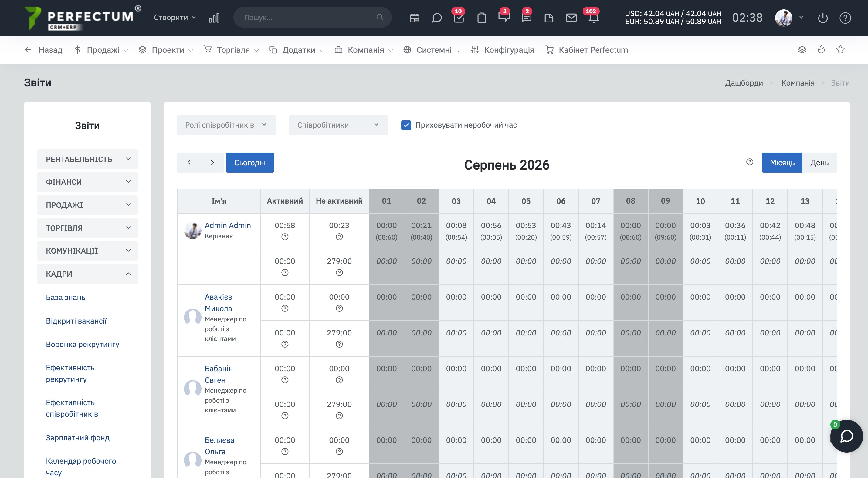Open the Співробітники dropdown
Screen dimensions: 868x478
point(338,125)
